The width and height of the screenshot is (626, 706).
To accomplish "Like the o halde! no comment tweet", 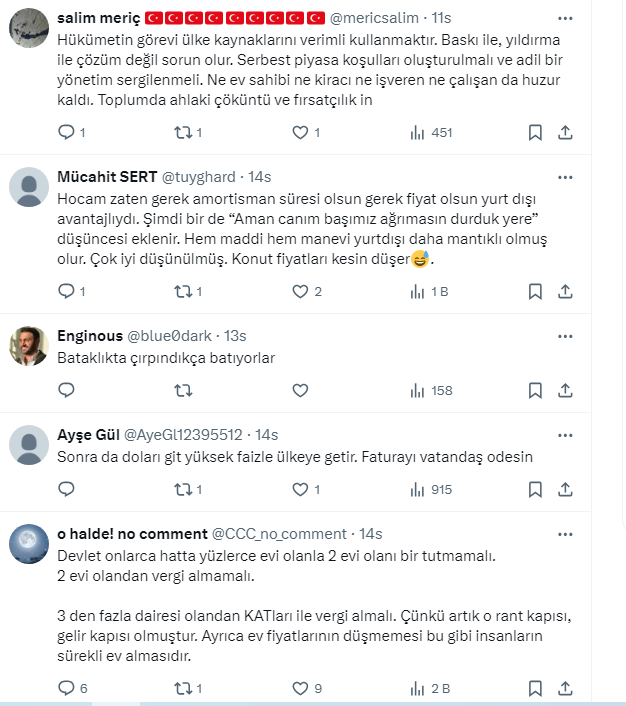I will 299,688.
